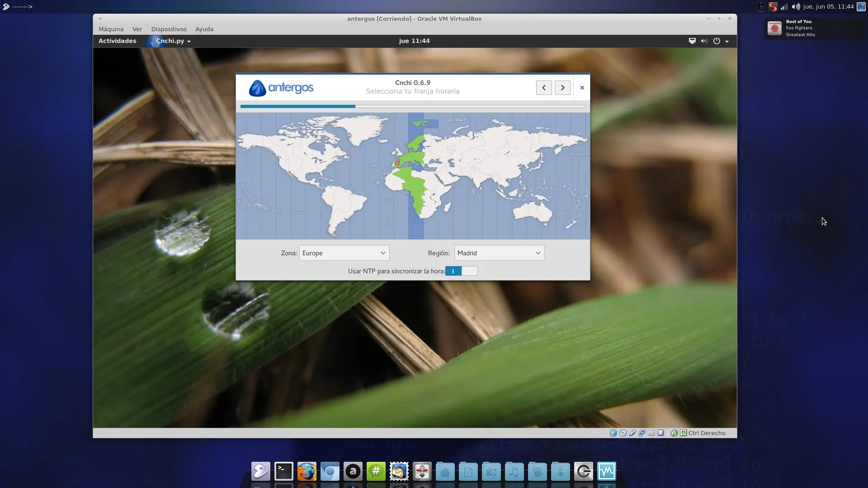Screen dimensions: 868x488
Task: Open the green hash IRC chat app
Action: click(x=376, y=471)
